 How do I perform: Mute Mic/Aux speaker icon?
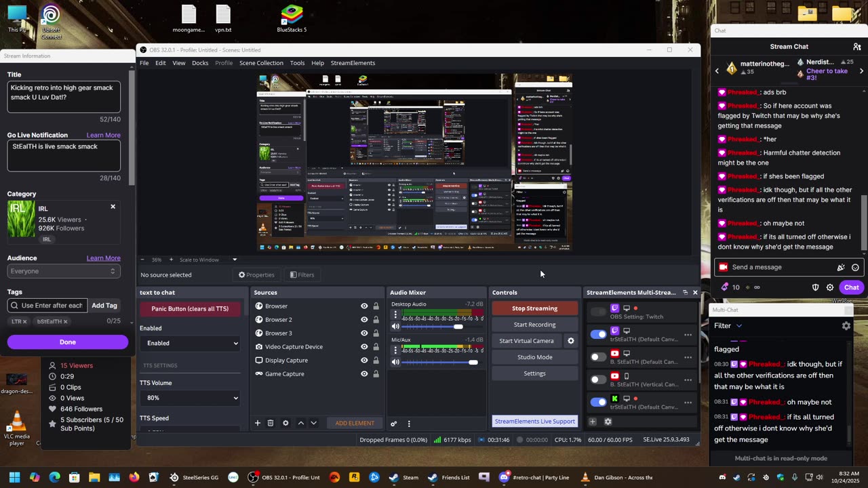[x=395, y=362]
